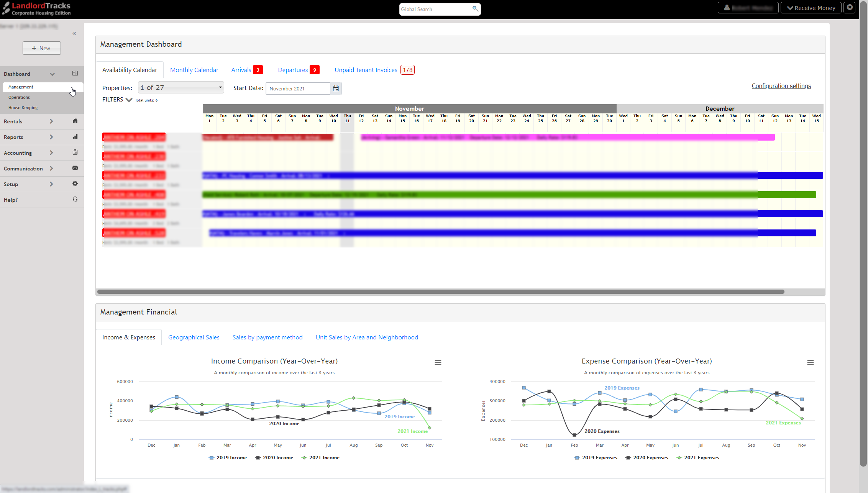Expand the FILTERS section
The height and width of the screenshot is (493, 868).
(x=128, y=100)
